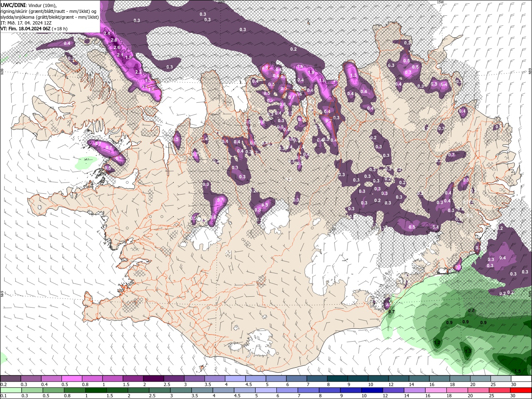Click the lower legend blue swatch between 8 and 9
The image size is (532, 399).
(x=329, y=390)
